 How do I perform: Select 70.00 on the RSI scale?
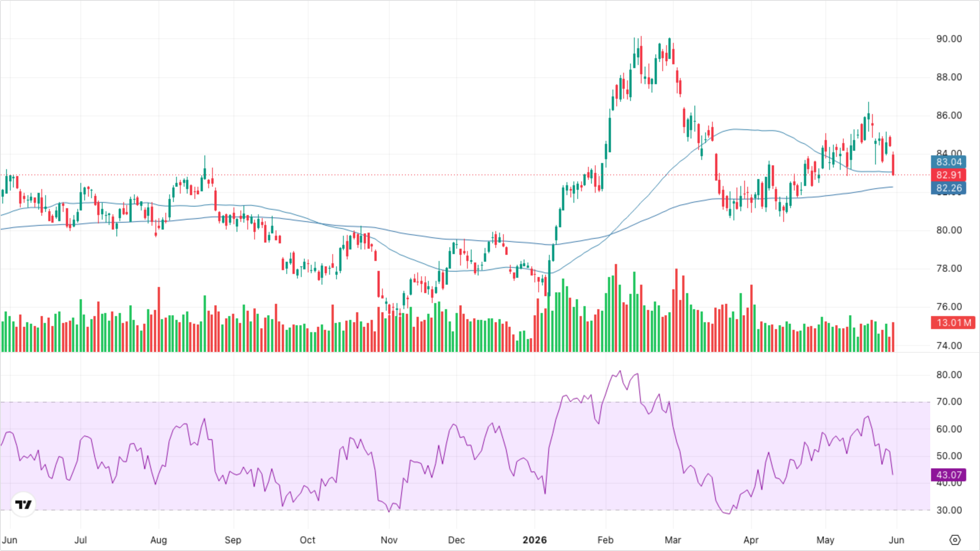(x=949, y=401)
